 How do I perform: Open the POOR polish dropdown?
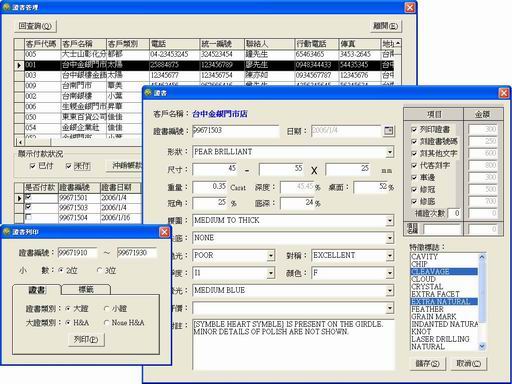click(271, 256)
